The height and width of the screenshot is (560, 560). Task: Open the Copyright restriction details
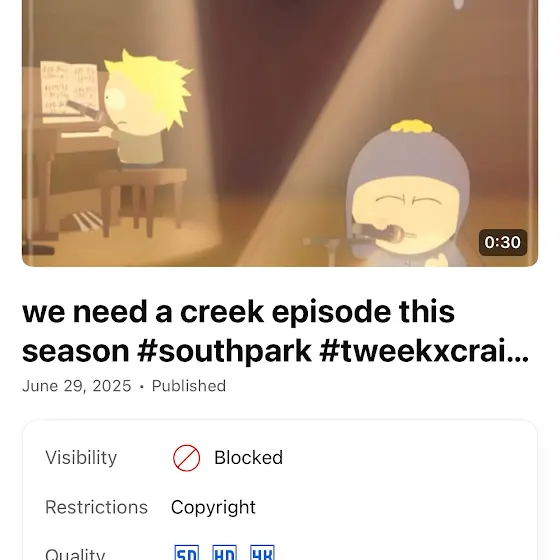(213, 507)
